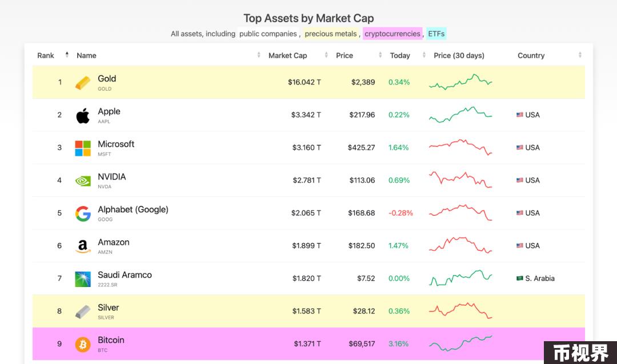
Task: Click Apple market cap $3.342 T
Action: point(306,115)
